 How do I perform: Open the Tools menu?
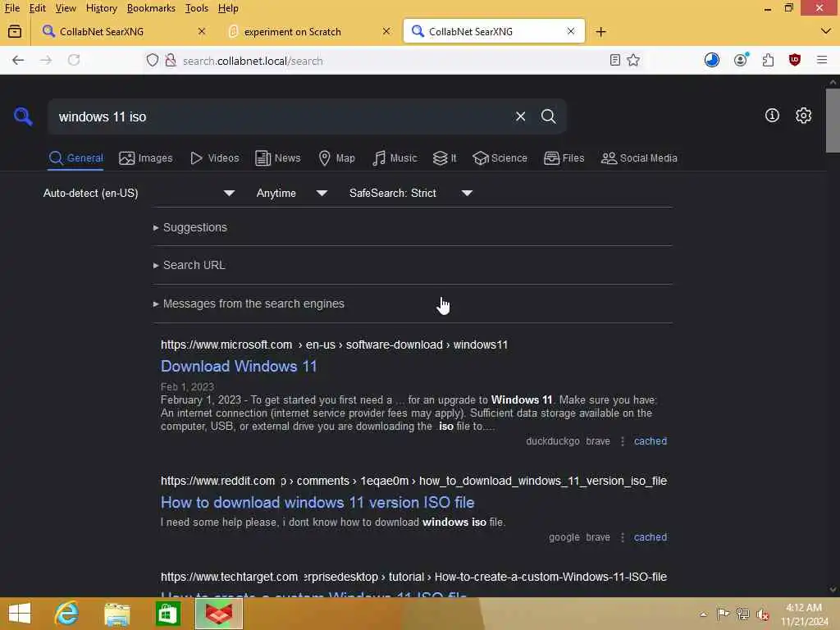coord(197,8)
